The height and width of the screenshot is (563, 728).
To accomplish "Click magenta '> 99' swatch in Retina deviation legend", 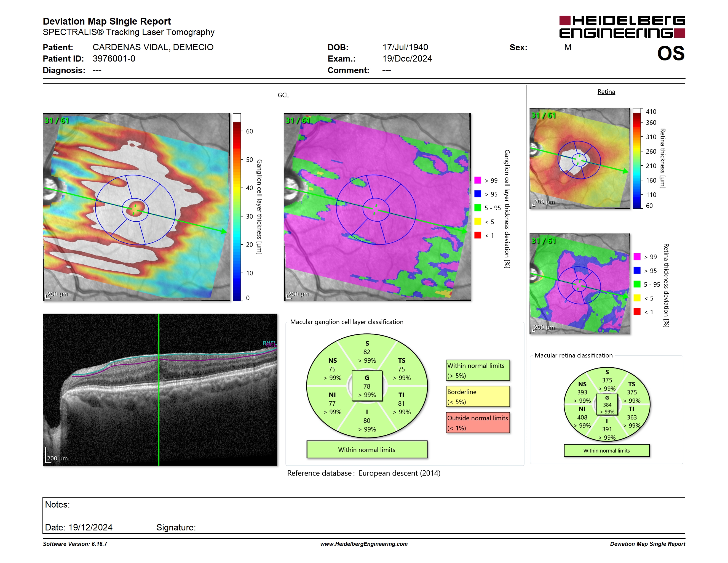I will [637, 256].
